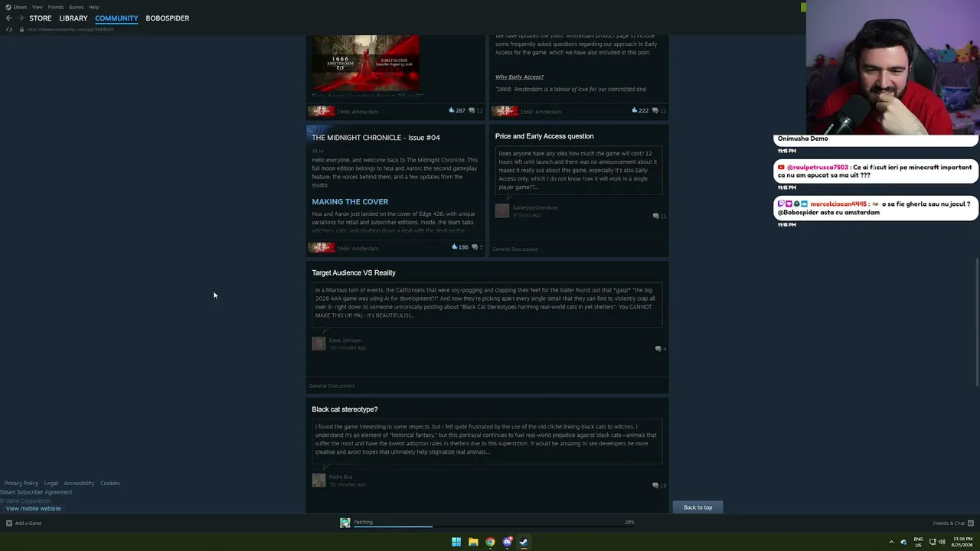The width and height of the screenshot is (980, 551).
Task: Click the Friends & Chat label
Action: [x=949, y=523]
